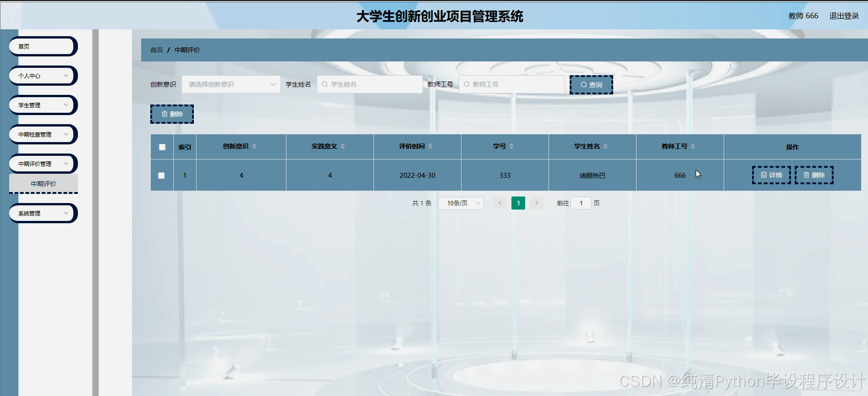Tick the checkbox for row 1

tap(161, 176)
